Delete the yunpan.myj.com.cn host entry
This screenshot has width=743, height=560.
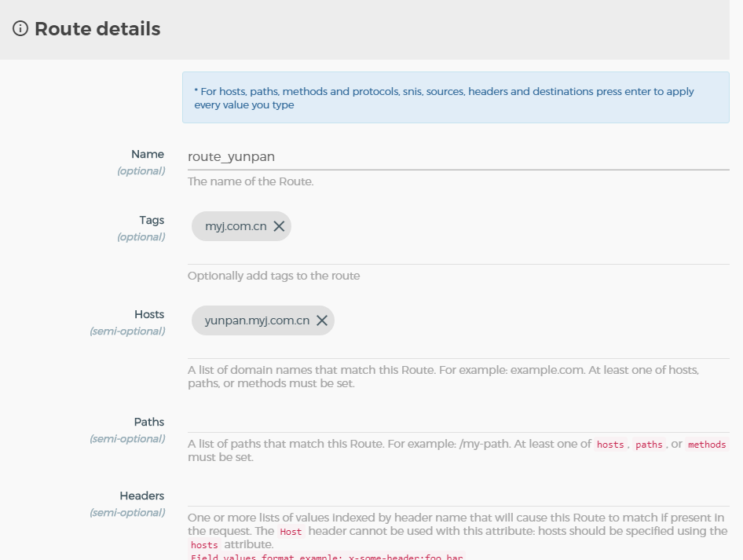pyautogui.click(x=322, y=320)
